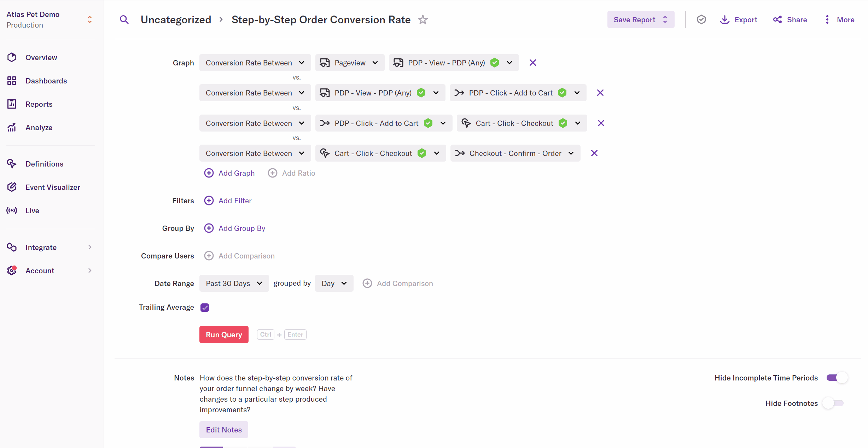This screenshot has height=448, width=868.
Task: Click the Export download icon
Action: point(724,20)
